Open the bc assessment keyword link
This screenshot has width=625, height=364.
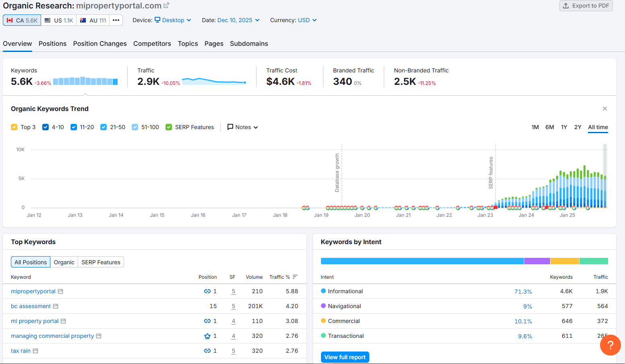31,306
